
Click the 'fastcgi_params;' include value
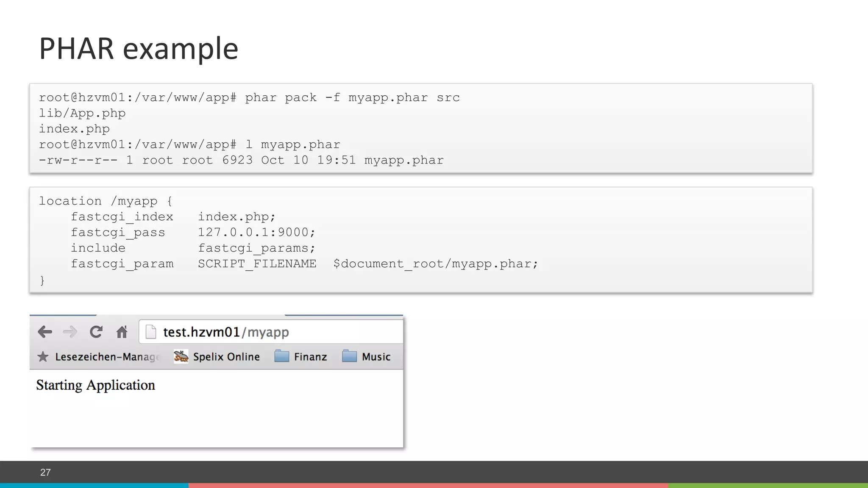coord(257,248)
